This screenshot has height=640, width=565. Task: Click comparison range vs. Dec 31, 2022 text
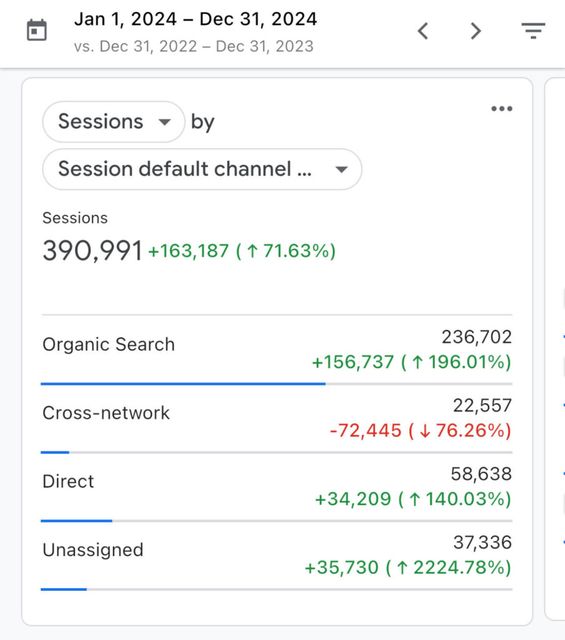(194, 46)
